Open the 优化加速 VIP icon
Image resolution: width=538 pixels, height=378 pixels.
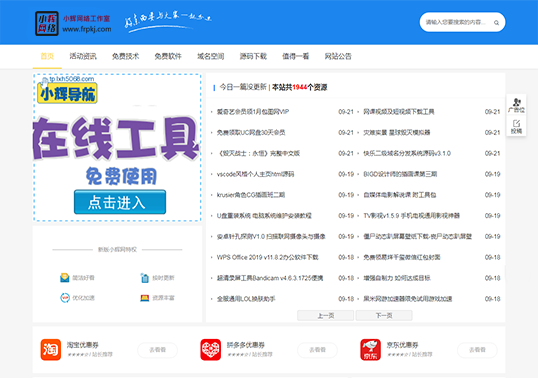tap(65, 298)
